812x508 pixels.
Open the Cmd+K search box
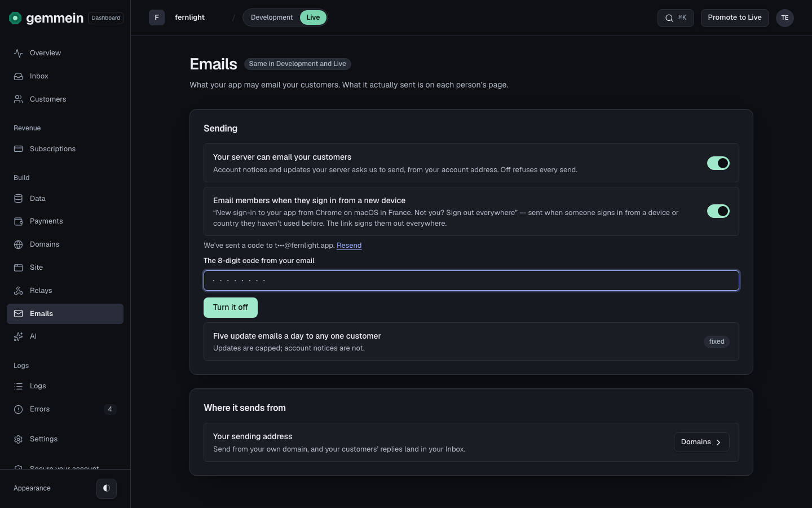(676, 18)
